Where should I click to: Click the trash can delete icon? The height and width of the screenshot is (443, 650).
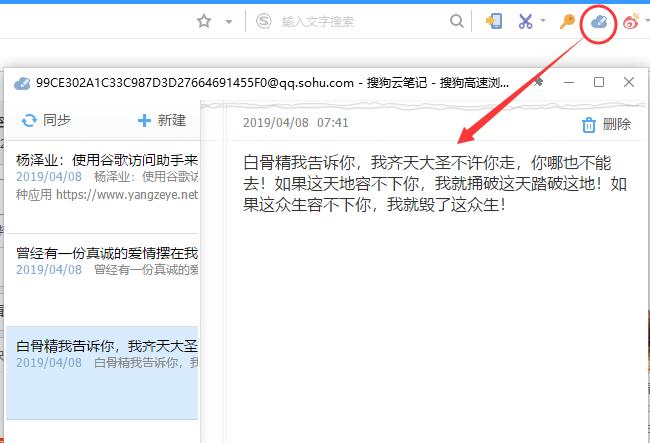(x=589, y=125)
